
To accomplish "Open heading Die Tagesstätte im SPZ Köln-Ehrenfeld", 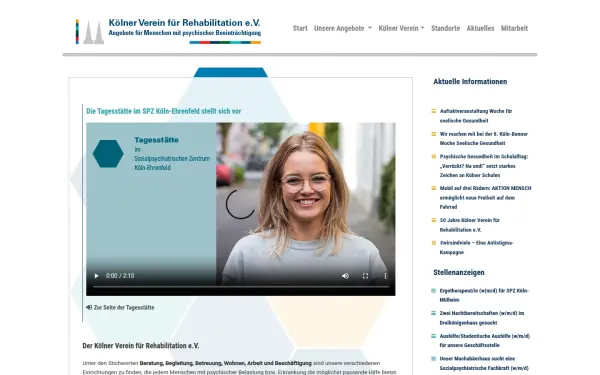I will [163, 111].
